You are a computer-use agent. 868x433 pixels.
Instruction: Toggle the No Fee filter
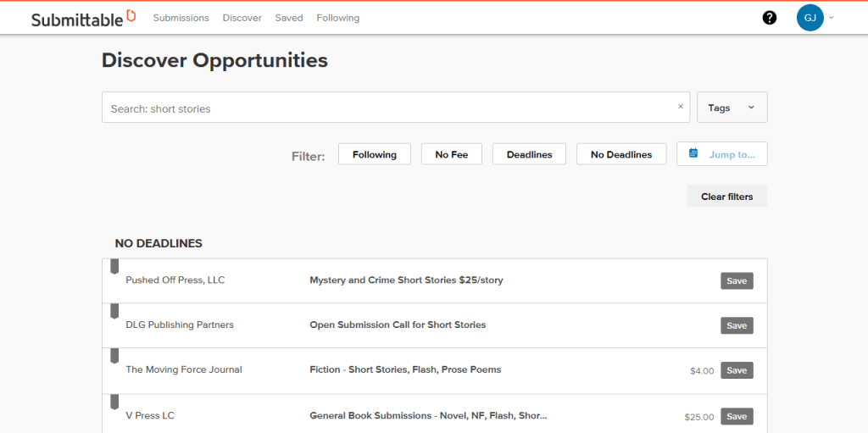[451, 154]
